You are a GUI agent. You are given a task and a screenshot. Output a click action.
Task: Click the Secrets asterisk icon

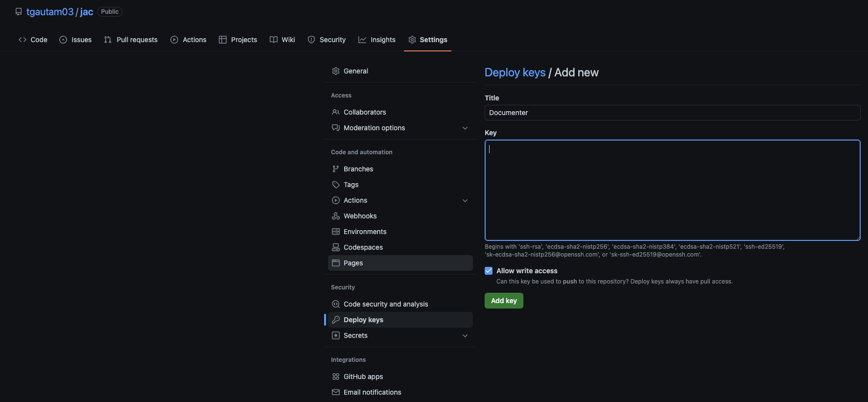pyautogui.click(x=336, y=335)
